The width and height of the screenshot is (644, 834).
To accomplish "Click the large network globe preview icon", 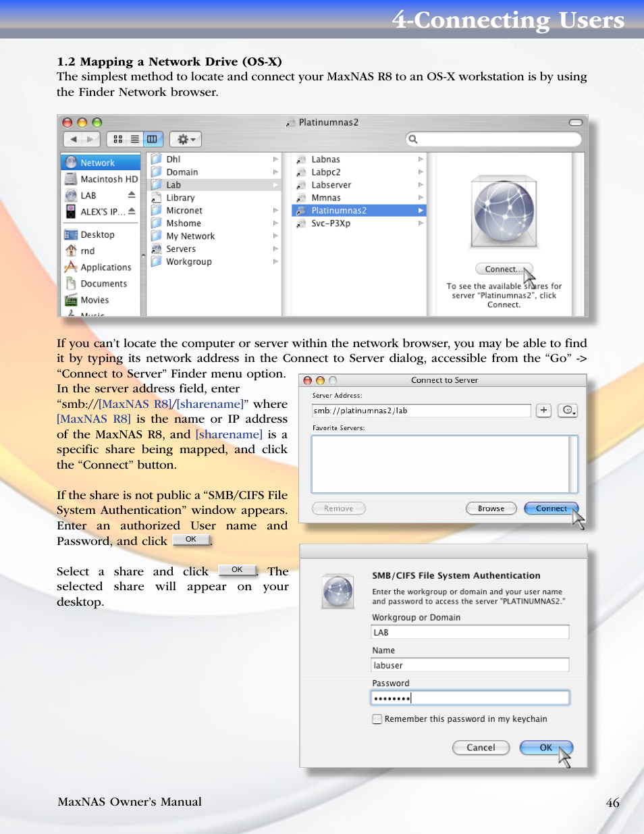I will (504, 212).
